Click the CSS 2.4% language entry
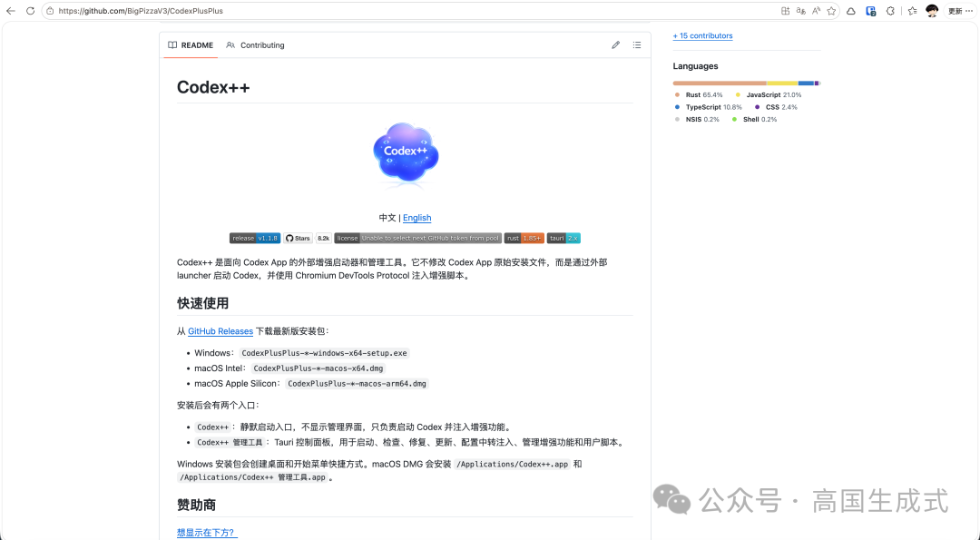The width and height of the screenshot is (980, 540). (776, 107)
